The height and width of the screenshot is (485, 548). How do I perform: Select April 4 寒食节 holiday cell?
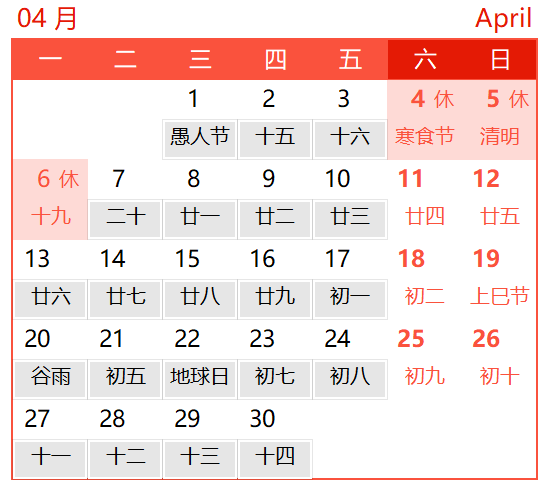pos(425,120)
